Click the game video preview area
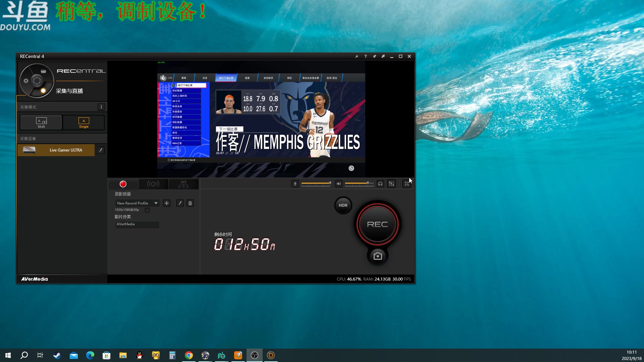The width and height of the screenshot is (644, 362). click(261, 119)
